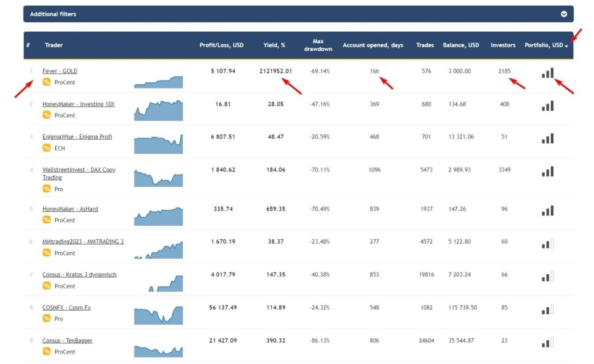Select the drawdown value -69.14%
The image size is (594, 364).
[320, 71]
